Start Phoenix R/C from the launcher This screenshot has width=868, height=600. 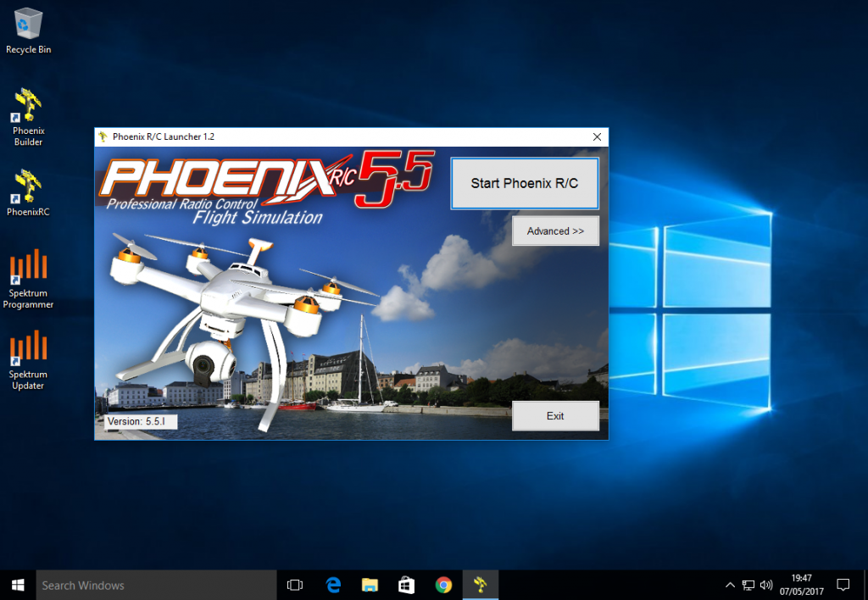tap(524, 183)
